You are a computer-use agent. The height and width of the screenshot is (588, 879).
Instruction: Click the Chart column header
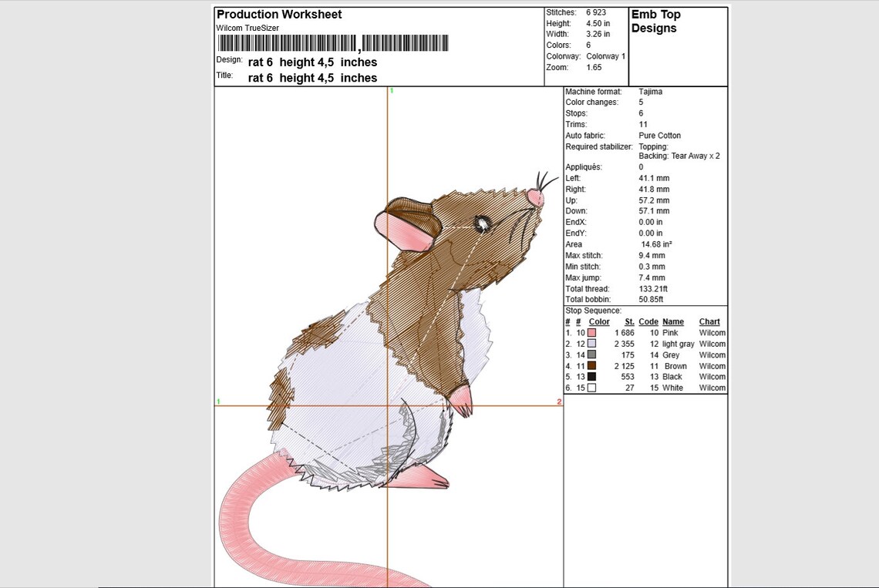tap(709, 321)
